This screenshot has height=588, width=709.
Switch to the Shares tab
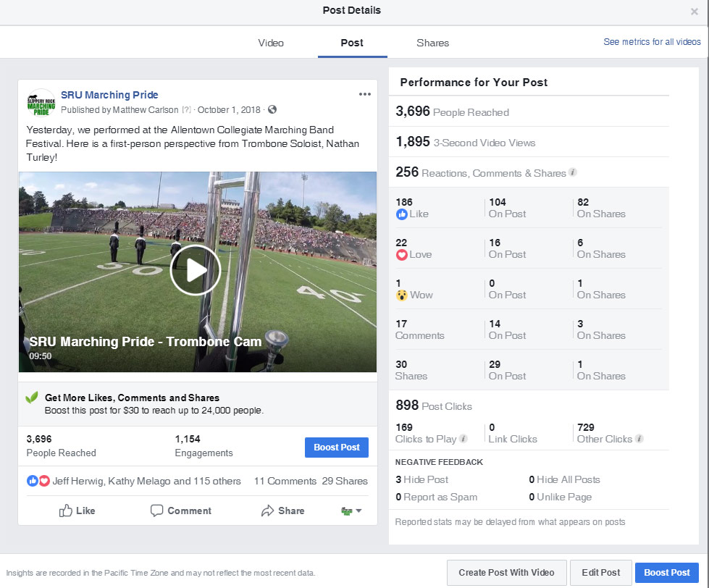coord(432,43)
